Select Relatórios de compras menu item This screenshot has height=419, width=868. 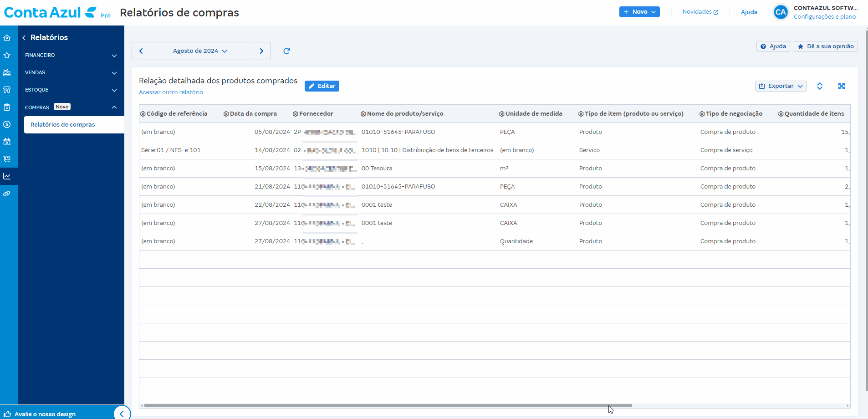[x=74, y=125]
